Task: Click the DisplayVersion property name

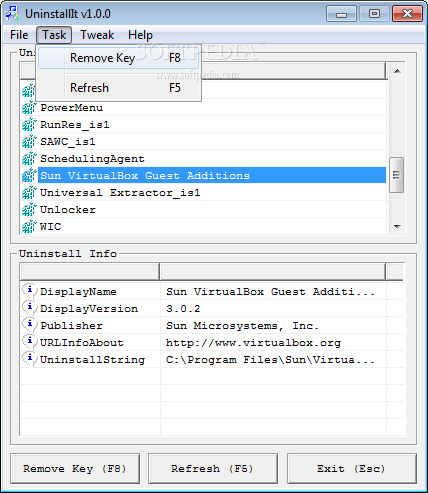Action: click(x=89, y=309)
